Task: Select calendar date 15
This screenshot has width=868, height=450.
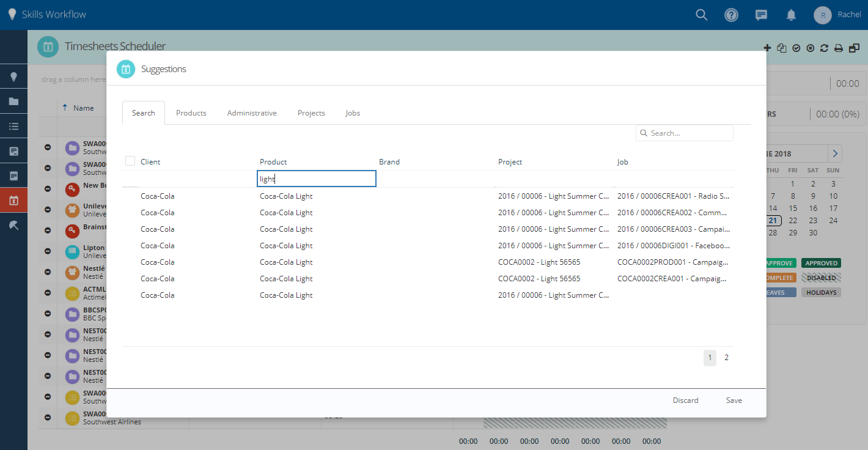Action: point(793,208)
